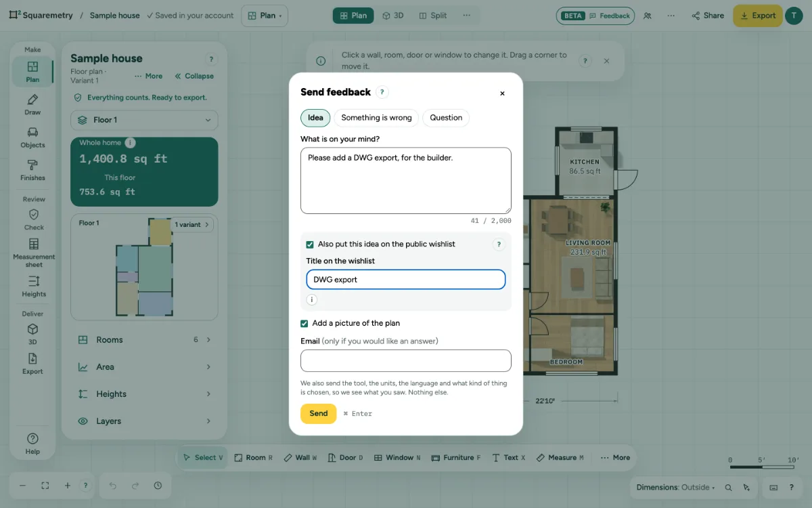Open the Floor 1 dropdown
The width and height of the screenshot is (812, 508).
point(144,120)
